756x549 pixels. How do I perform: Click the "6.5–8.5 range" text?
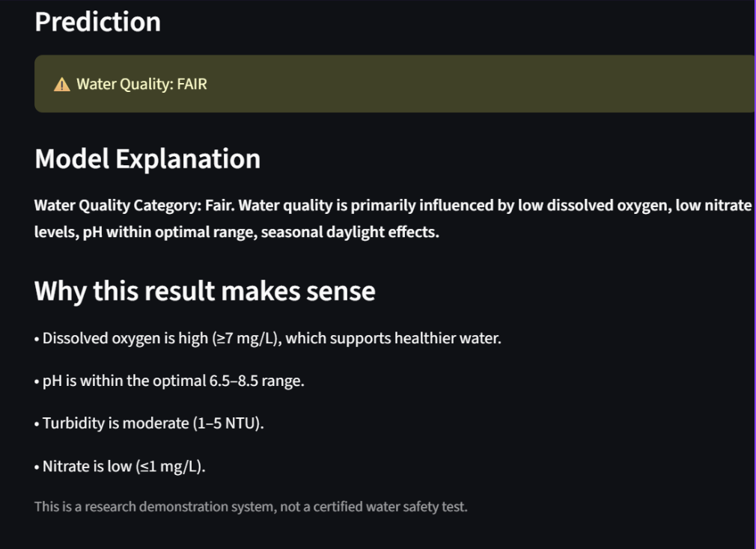click(256, 381)
